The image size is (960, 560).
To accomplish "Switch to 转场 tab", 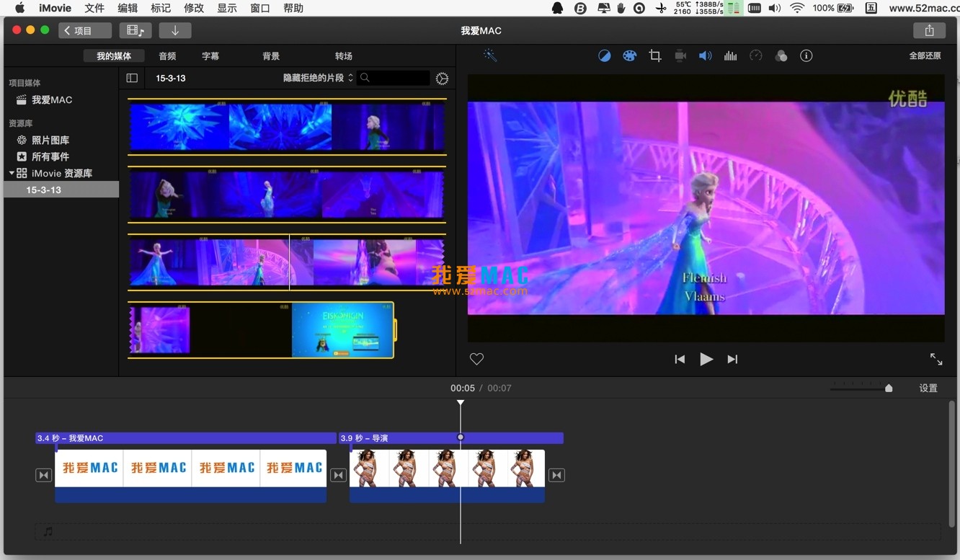I will click(344, 55).
